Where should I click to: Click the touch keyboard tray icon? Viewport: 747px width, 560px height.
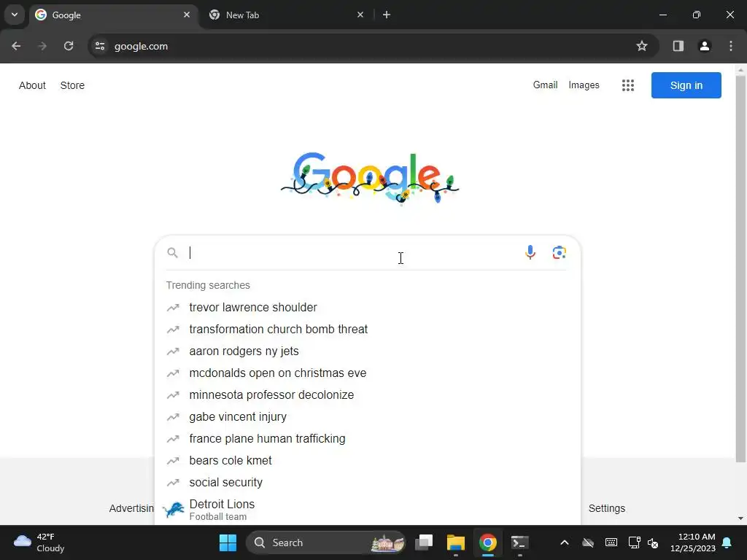point(611,542)
